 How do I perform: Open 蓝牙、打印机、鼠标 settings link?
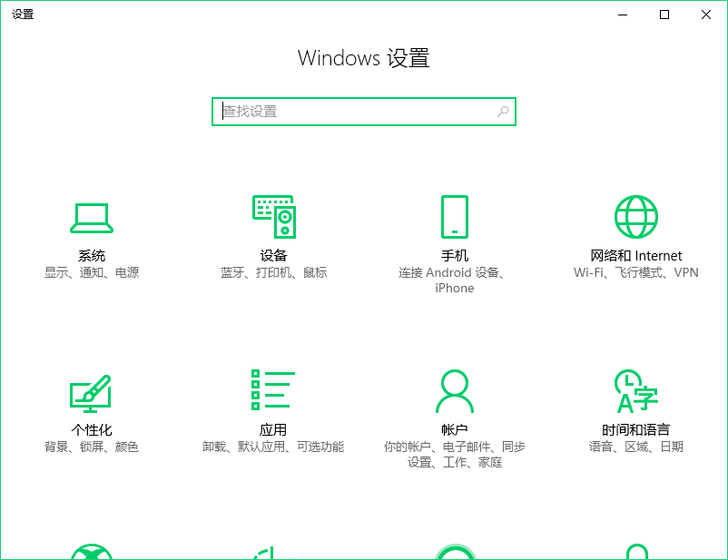click(272, 271)
